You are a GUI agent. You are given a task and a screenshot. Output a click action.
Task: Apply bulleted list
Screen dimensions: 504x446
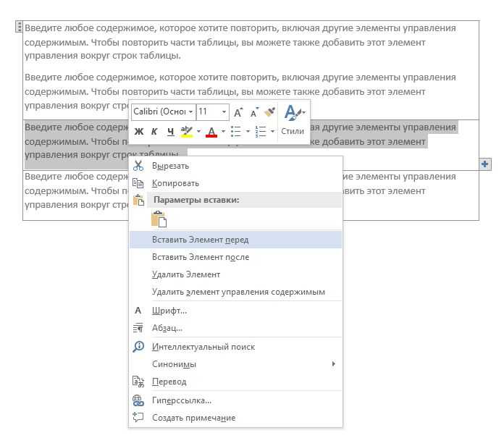pyautogui.click(x=236, y=131)
